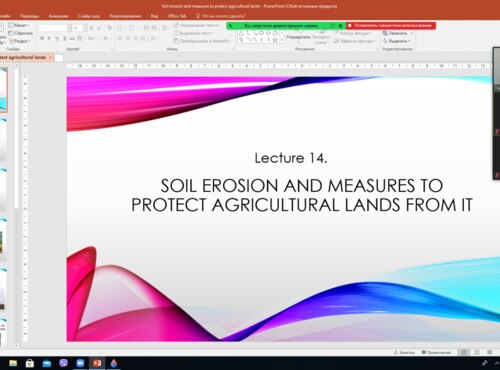Expand the shapes gallery list
Viewport: 500px width, 370px height.
282,40
